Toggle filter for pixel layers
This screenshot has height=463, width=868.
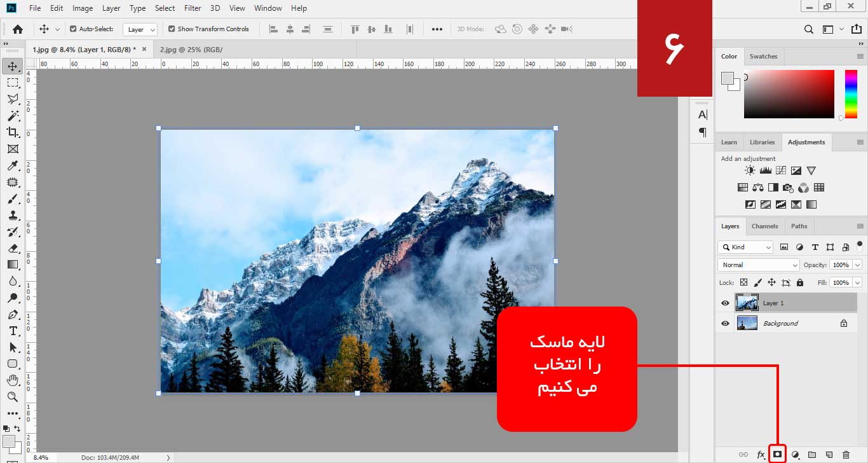783,247
